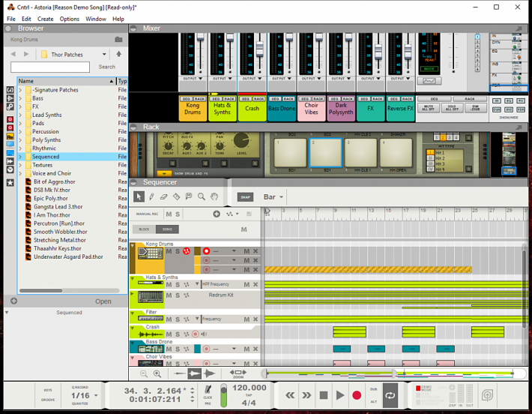This screenshot has height=414, width=532.
Task: Expand the Sequenced folder
Action: pos(20,157)
